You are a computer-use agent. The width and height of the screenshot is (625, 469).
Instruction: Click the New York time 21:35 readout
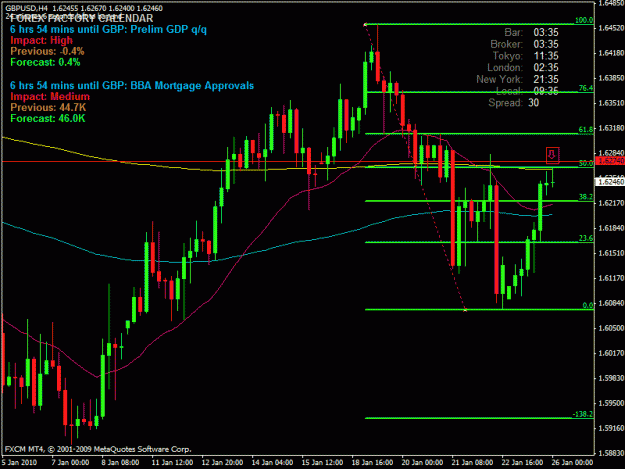coord(518,79)
